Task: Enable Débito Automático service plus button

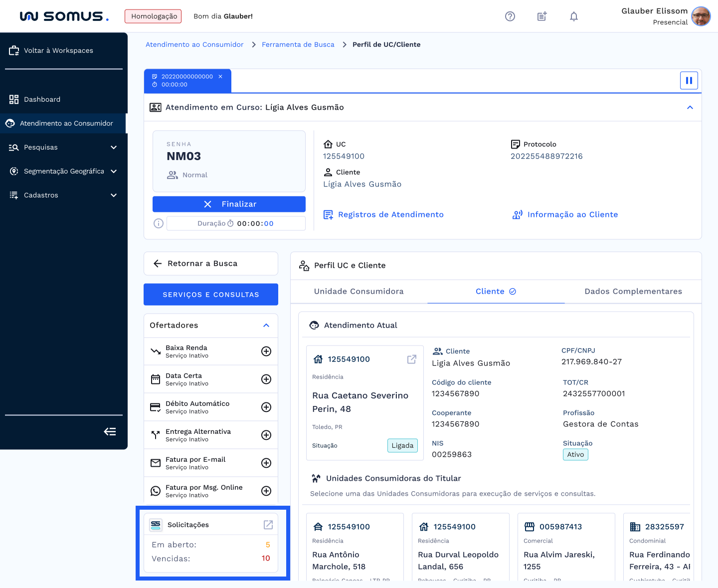Action: click(266, 407)
